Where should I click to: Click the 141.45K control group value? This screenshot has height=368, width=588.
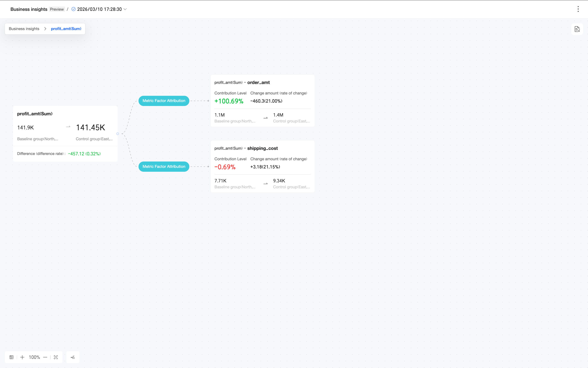coord(90,127)
